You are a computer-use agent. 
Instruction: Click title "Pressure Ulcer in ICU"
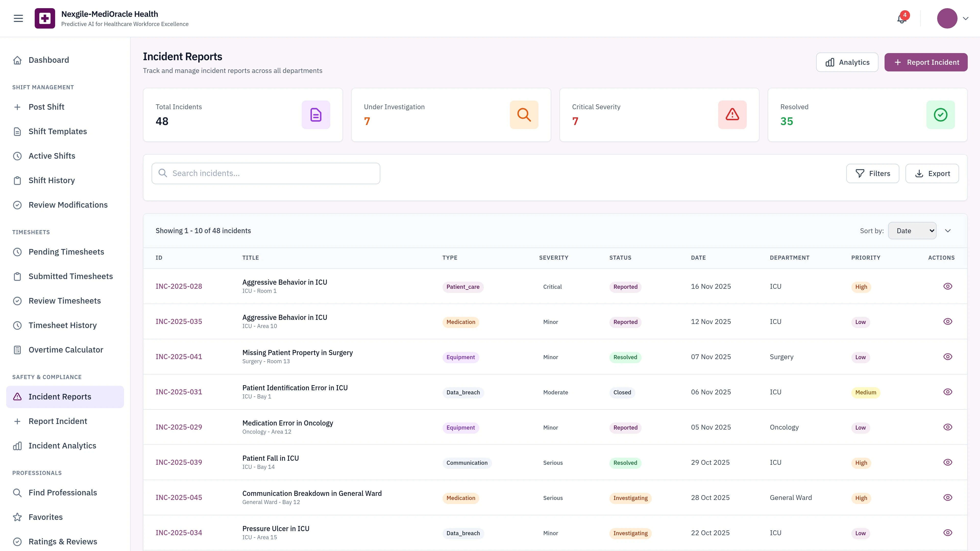point(276,529)
